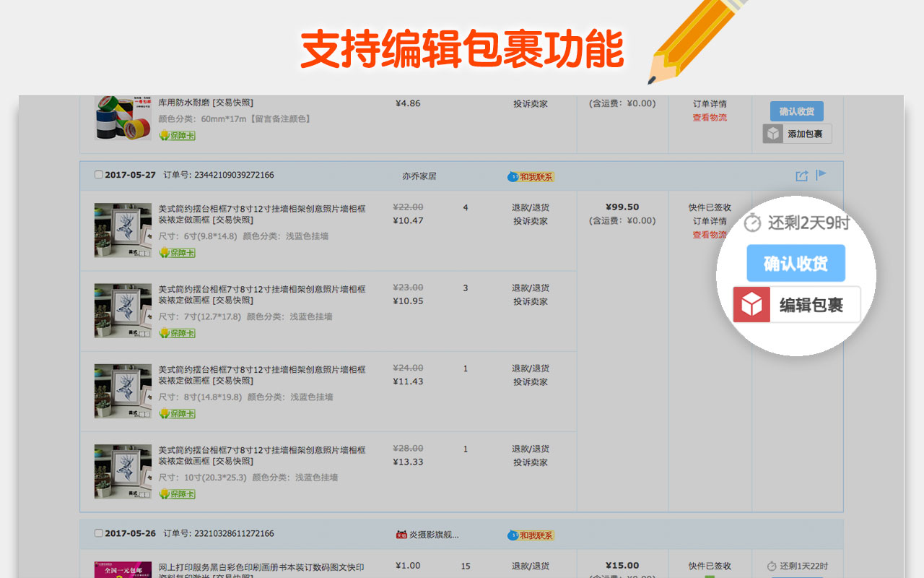
Task: Open 订单详情 for the 亦乔家居 order
Action: click(x=711, y=222)
